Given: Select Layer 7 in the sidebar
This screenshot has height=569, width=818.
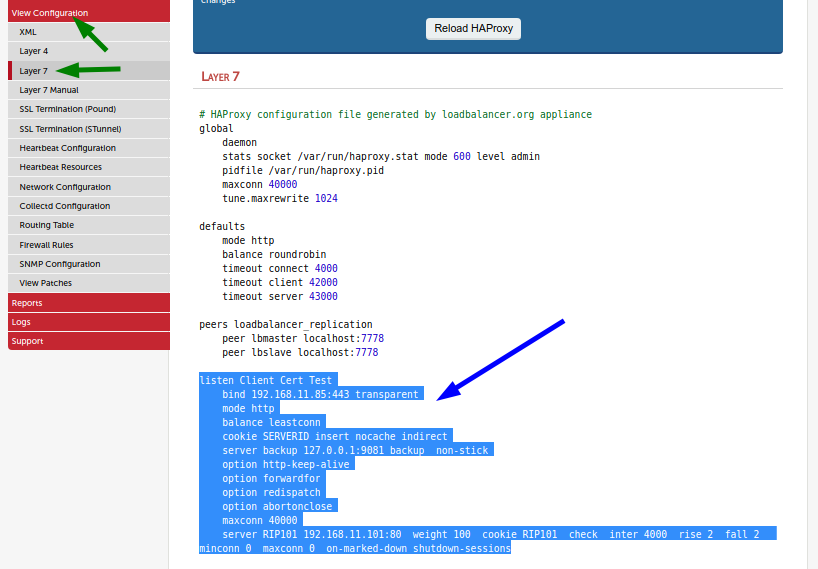Looking at the screenshot, I should coord(89,70).
